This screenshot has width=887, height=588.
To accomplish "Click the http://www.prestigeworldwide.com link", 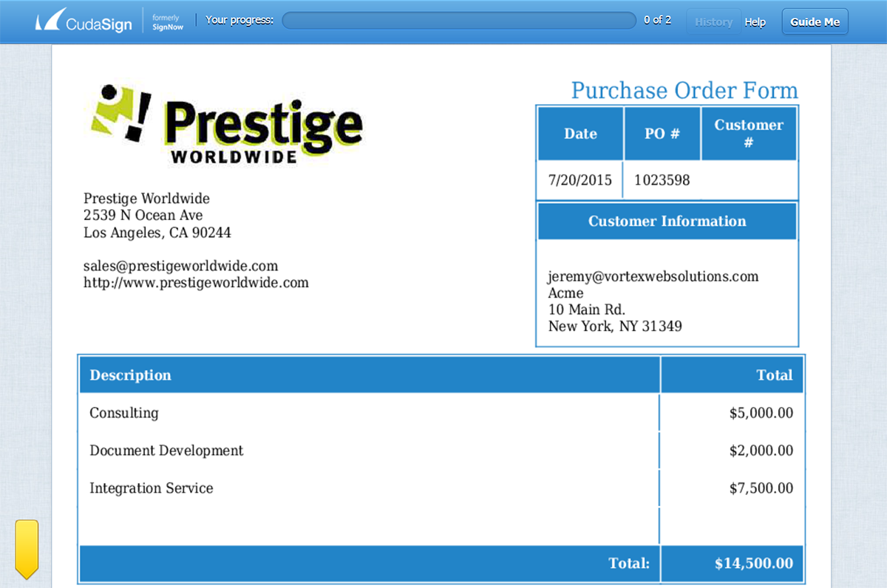I will [196, 282].
